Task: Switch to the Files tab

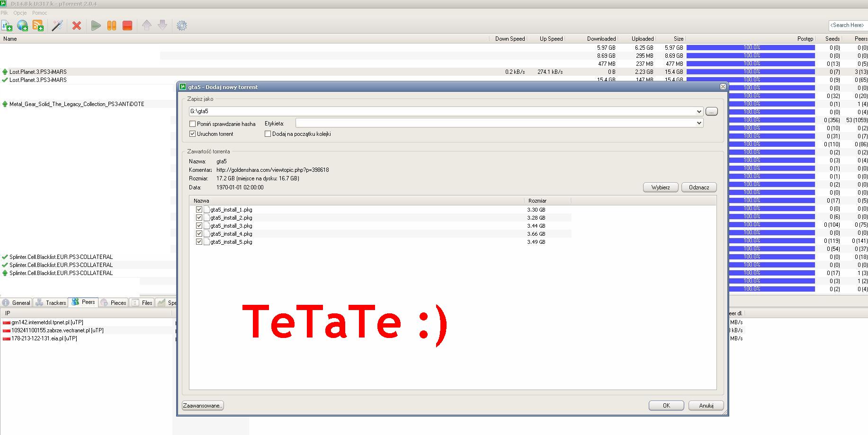Action: pyautogui.click(x=143, y=303)
